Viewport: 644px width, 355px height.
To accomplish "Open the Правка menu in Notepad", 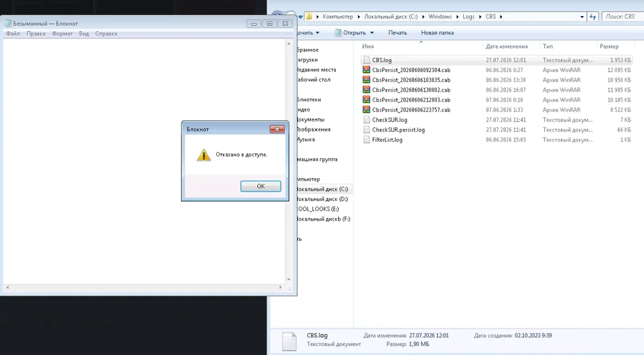I will pos(36,34).
